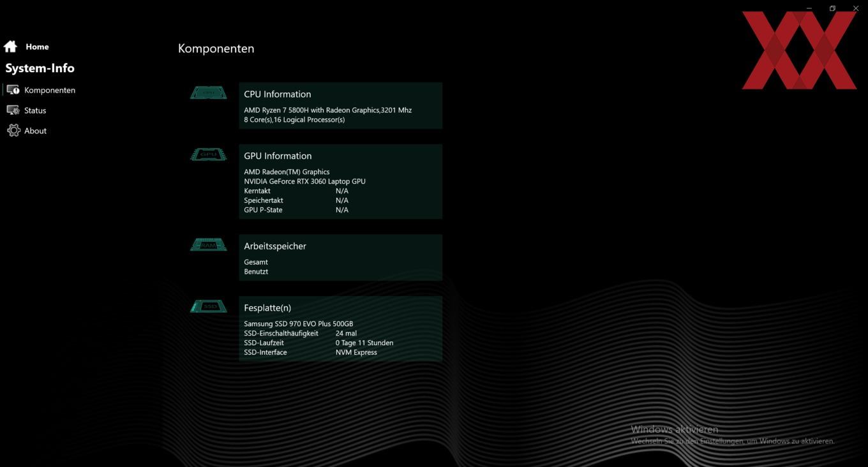Open the Home menu label

click(37, 47)
